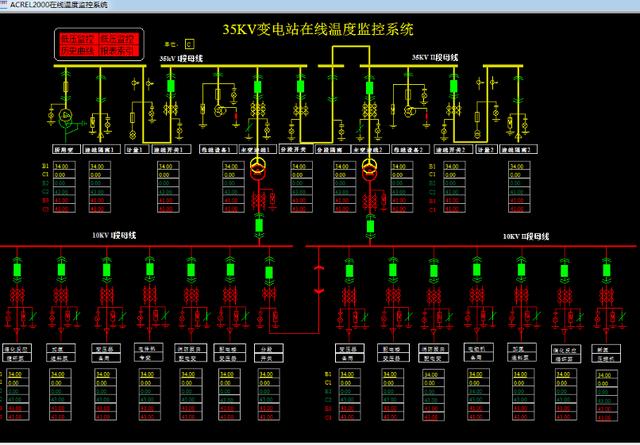
Task: Click the green breaker below main transformer 1
Action: pos(259,225)
